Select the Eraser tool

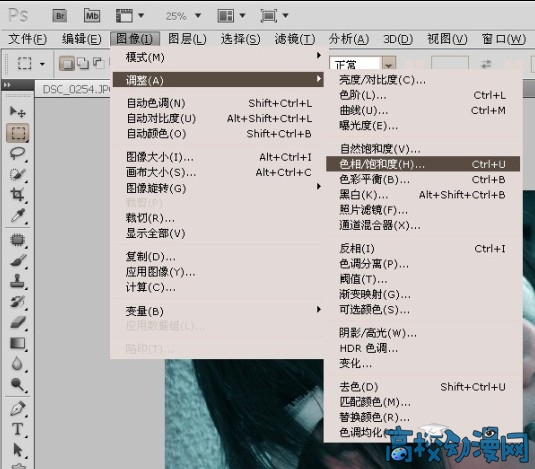pos(17,322)
